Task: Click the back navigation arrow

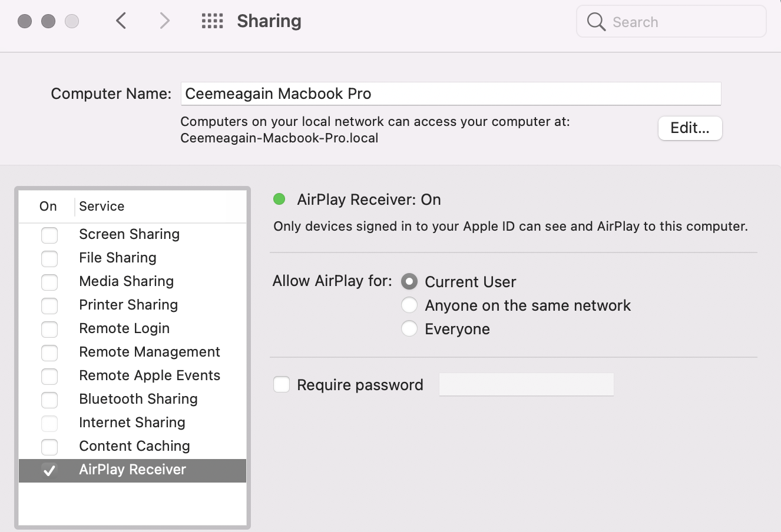Action: click(x=121, y=21)
